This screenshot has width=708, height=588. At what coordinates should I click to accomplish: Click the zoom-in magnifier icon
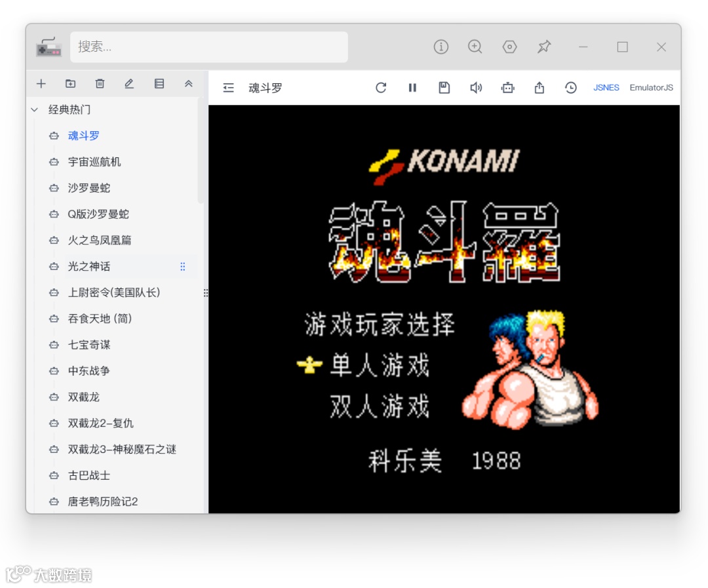pos(475,47)
